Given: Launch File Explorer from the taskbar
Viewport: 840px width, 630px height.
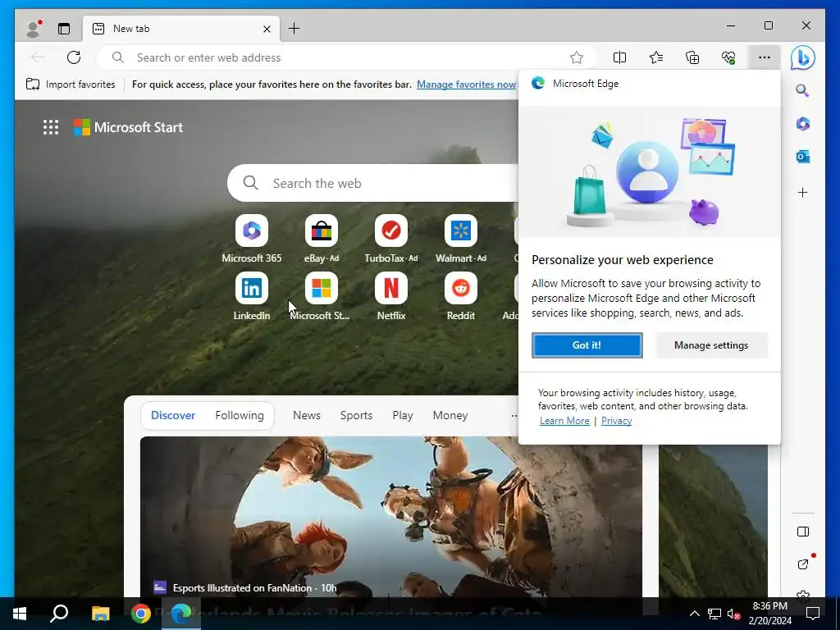Looking at the screenshot, I should pos(100,614).
